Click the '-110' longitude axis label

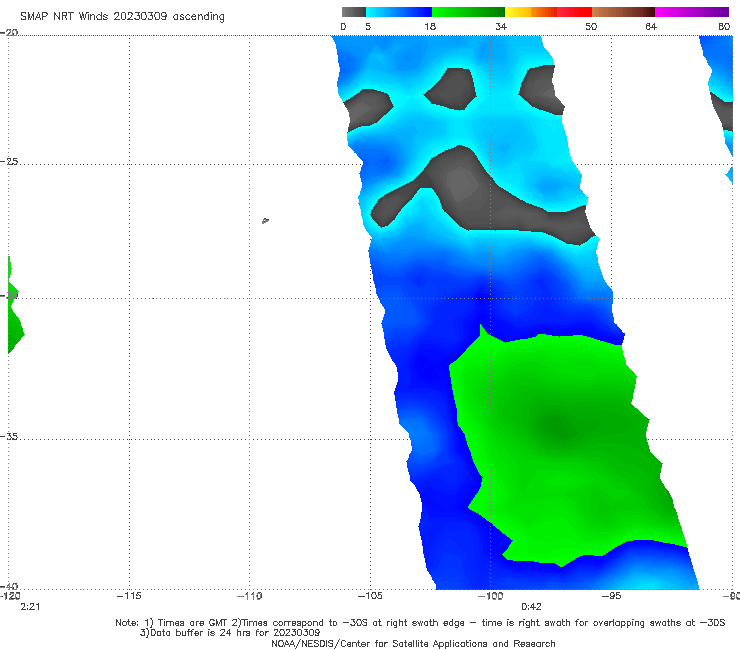[x=249, y=596]
